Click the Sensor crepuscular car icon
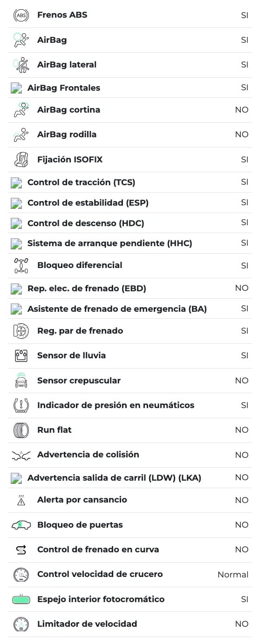 click(x=21, y=381)
